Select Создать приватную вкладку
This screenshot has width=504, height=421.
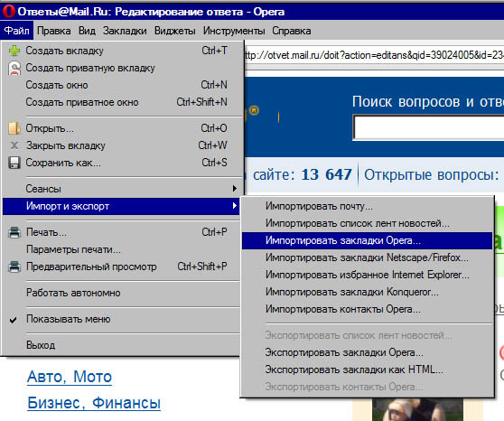click(x=121, y=68)
